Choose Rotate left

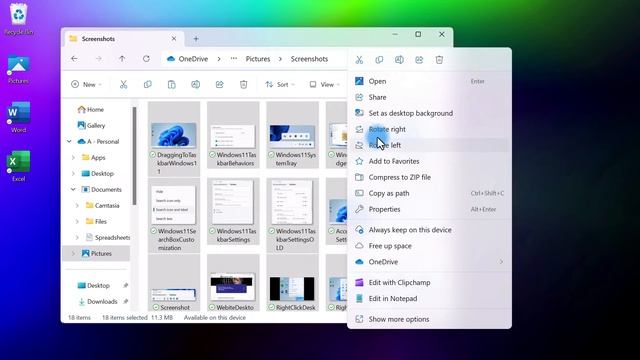(x=429, y=145)
